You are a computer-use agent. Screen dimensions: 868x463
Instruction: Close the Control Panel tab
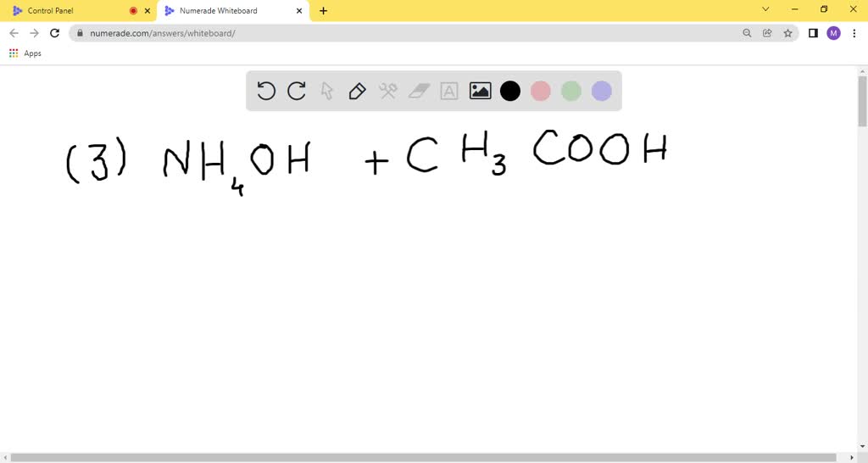click(x=147, y=10)
